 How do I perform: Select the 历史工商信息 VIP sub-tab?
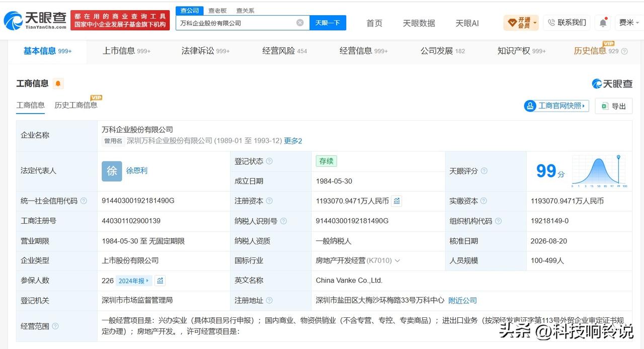(76, 105)
